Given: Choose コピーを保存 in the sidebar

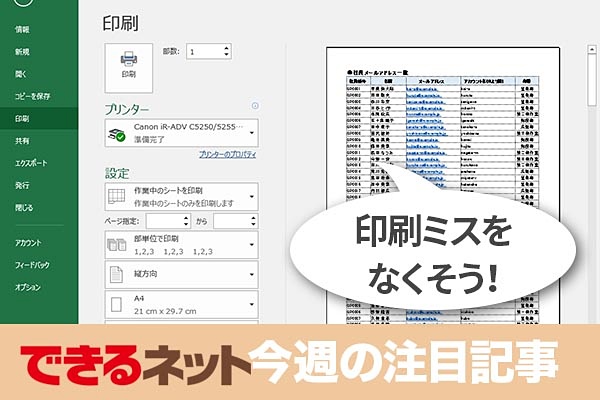Looking at the screenshot, I should [x=33, y=96].
